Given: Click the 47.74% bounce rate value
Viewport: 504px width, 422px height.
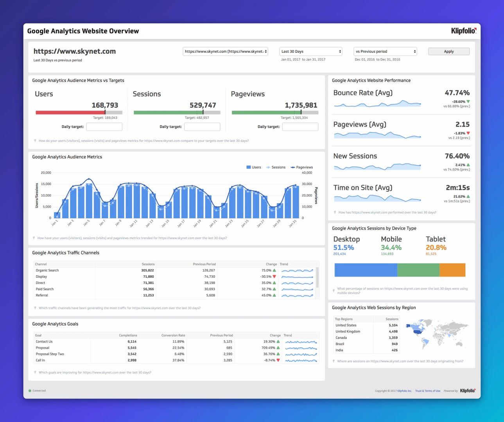Looking at the screenshot, I should (457, 93).
